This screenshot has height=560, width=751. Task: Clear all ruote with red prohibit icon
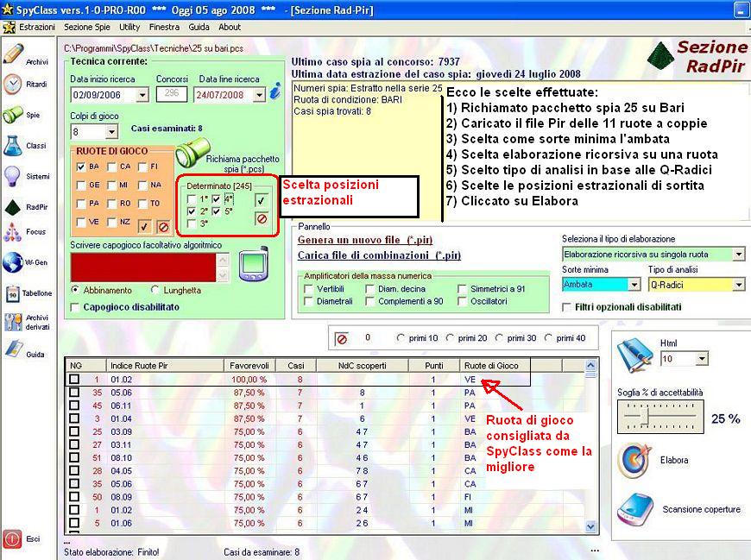(x=163, y=226)
